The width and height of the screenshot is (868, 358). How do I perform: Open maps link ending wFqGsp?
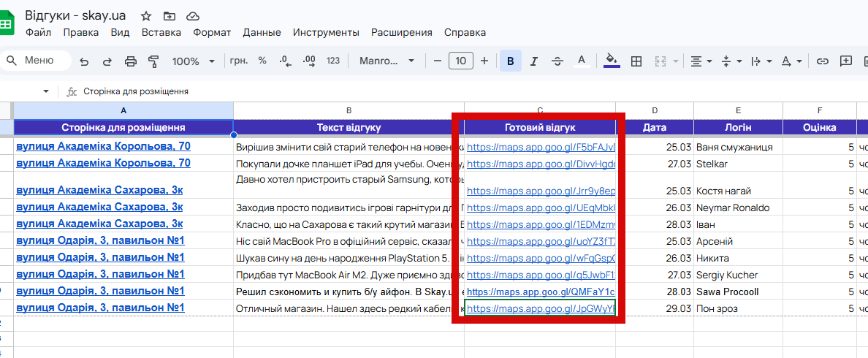pos(541,258)
